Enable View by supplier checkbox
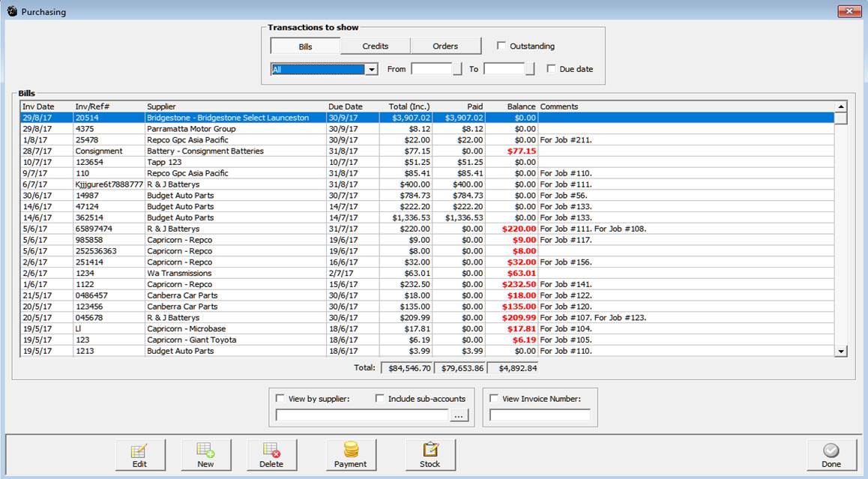The image size is (868, 479). pyautogui.click(x=280, y=399)
